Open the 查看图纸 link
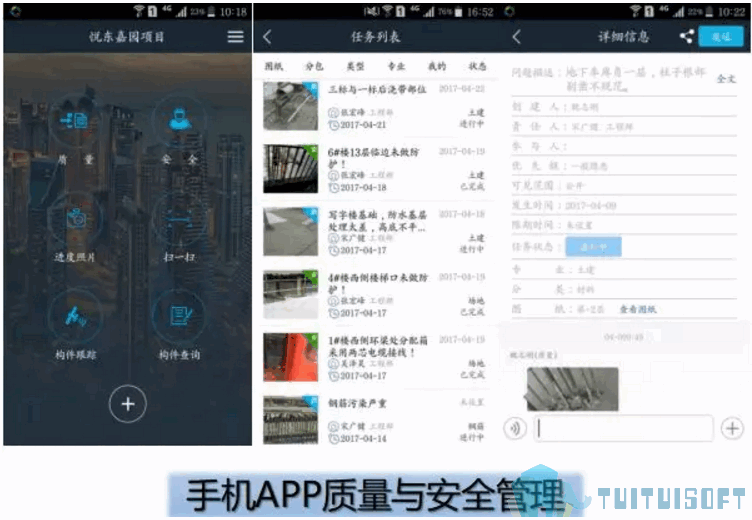This screenshot has width=752, height=520. tap(638, 309)
